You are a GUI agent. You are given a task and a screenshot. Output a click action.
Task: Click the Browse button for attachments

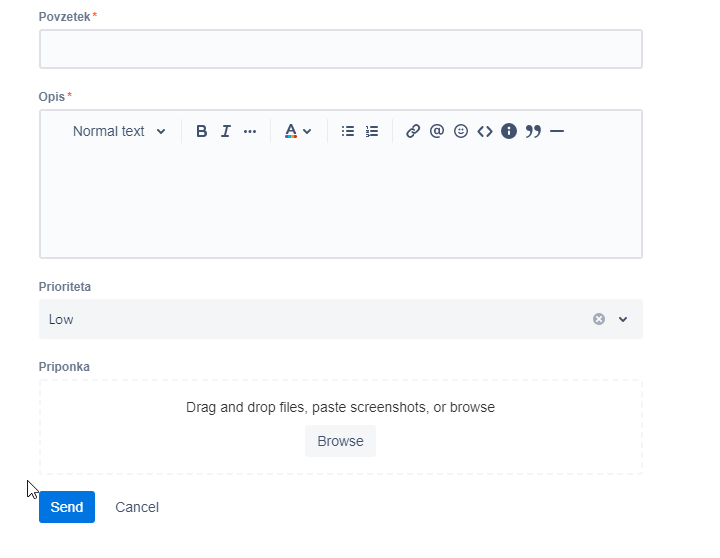(340, 441)
